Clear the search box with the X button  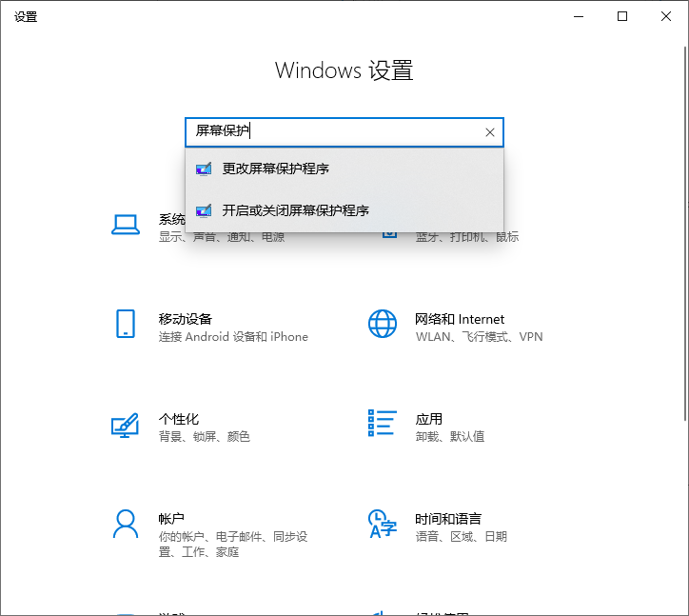click(x=490, y=132)
